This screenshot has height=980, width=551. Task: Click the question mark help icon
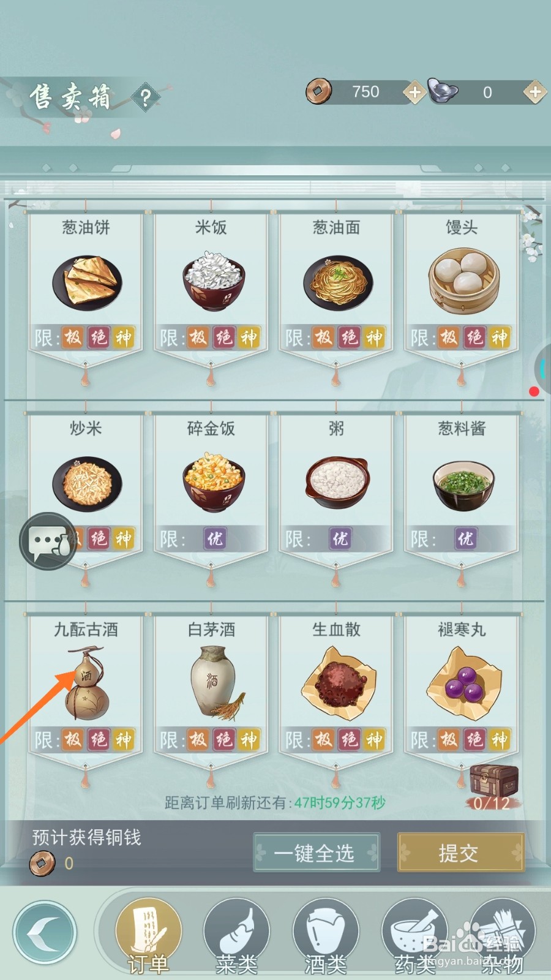click(x=145, y=97)
